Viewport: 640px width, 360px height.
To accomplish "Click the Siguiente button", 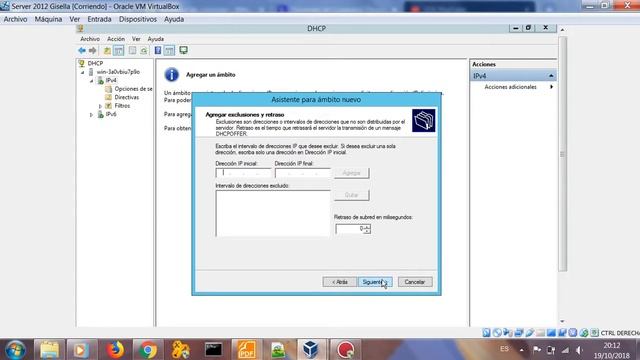I will [x=375, y=282].
